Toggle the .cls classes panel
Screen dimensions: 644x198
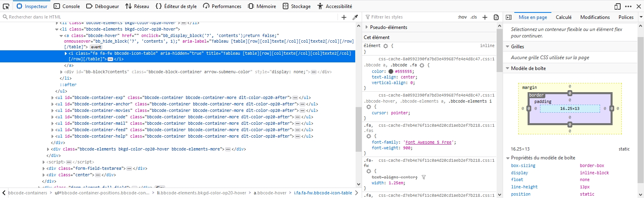tap(474, 17)
